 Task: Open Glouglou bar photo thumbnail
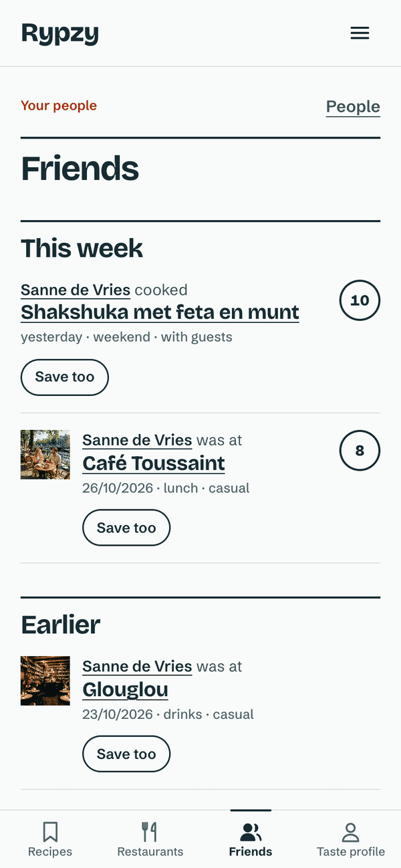[x=45, y=681]
